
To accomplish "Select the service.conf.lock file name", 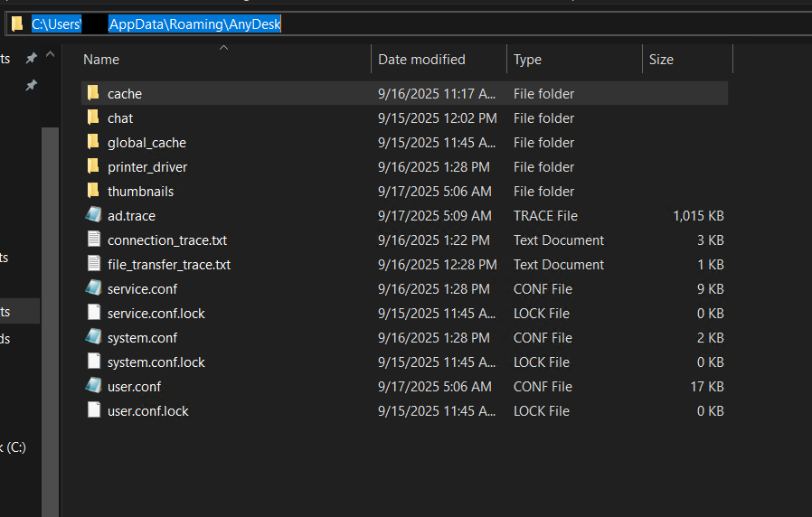I will pos(156,313).
